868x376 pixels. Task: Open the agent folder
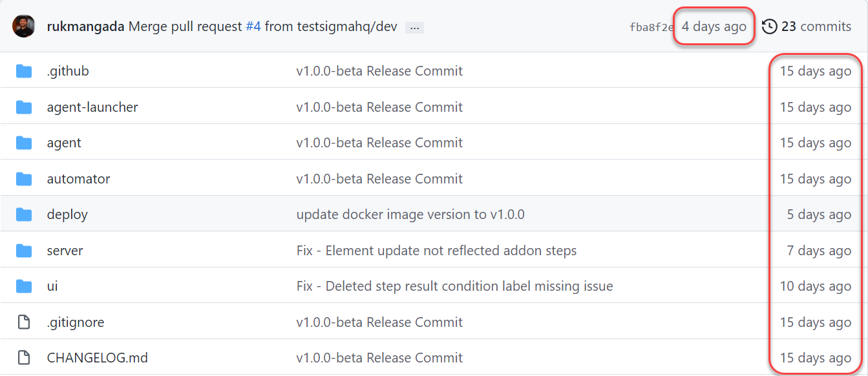[x=64, y=143]
